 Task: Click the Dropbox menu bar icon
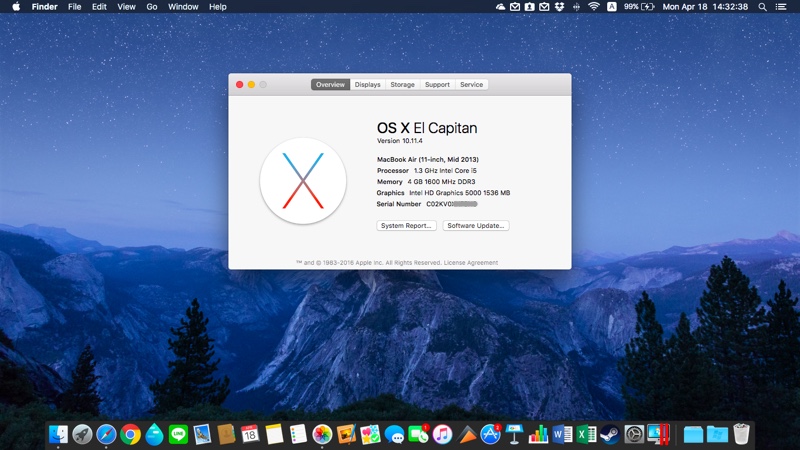559,7
